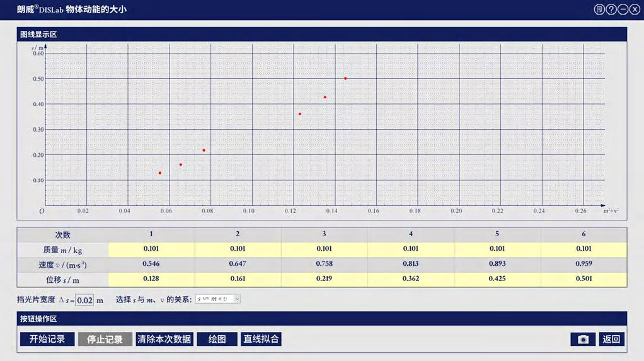Open help with the question mark icon
This screenshot has height=361, width=644.
[611, 9]
